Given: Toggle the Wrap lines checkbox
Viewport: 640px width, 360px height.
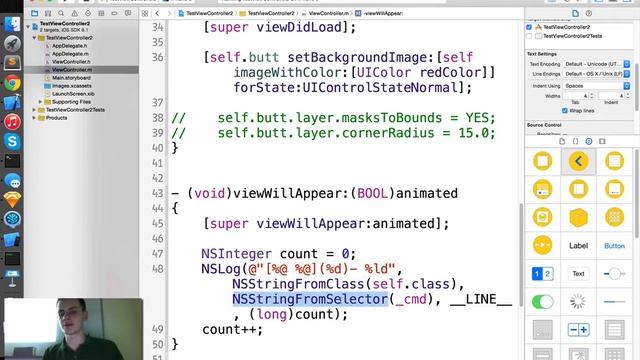Looking at the screenshot, I should 565,111.
